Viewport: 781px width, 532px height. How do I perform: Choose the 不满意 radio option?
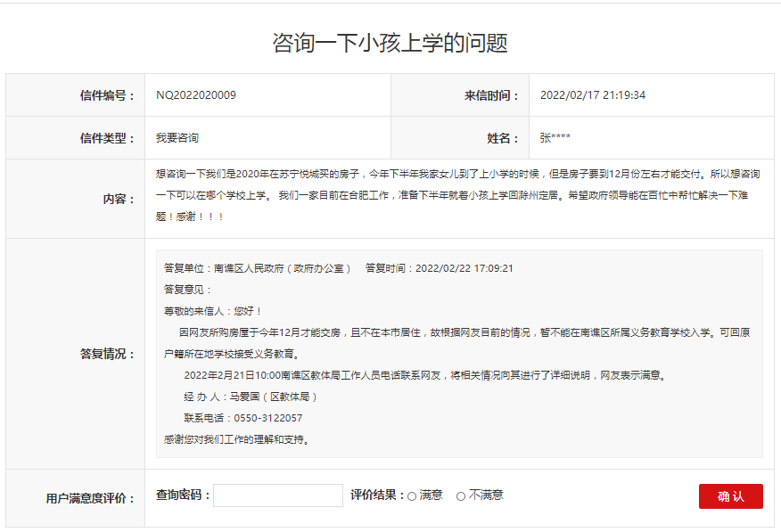461,496
